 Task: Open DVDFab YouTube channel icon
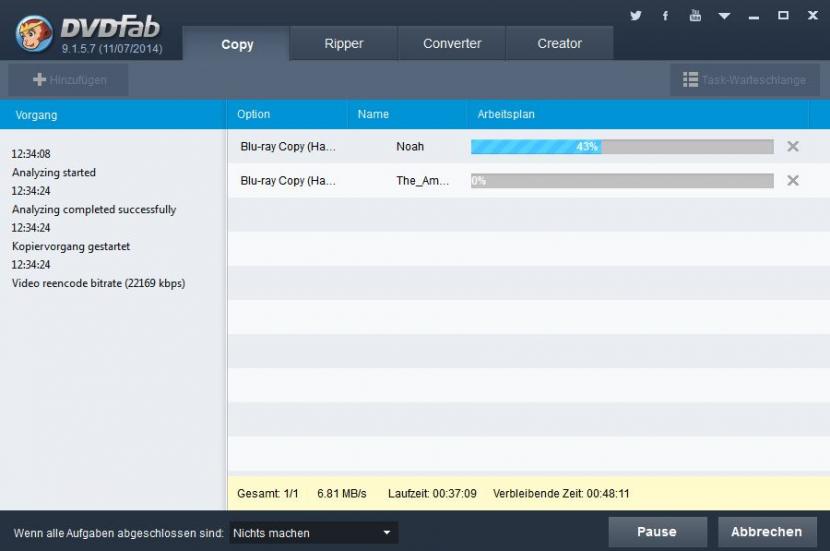[x=695, y=15]
